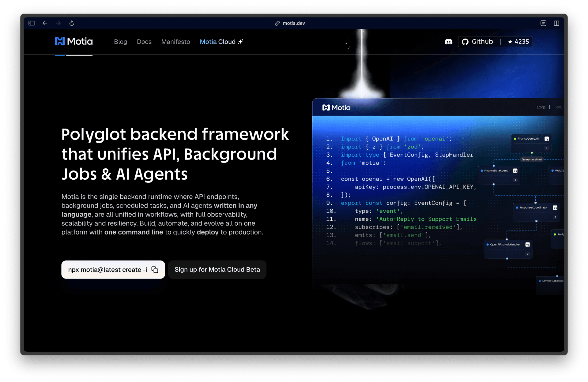588x382 pixels.
Task: Open the Docs navigation link
Action: coord(144,42)
